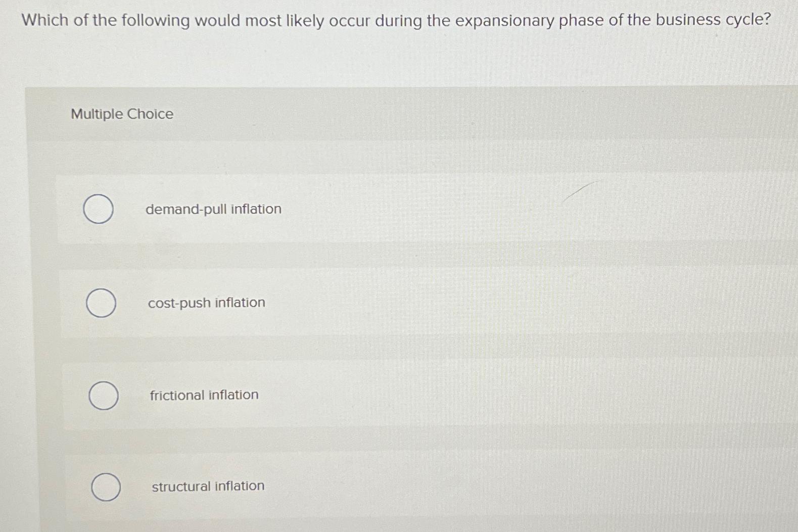Click the Multiple Choice header label
798x532 pixels.
[121, 114]
